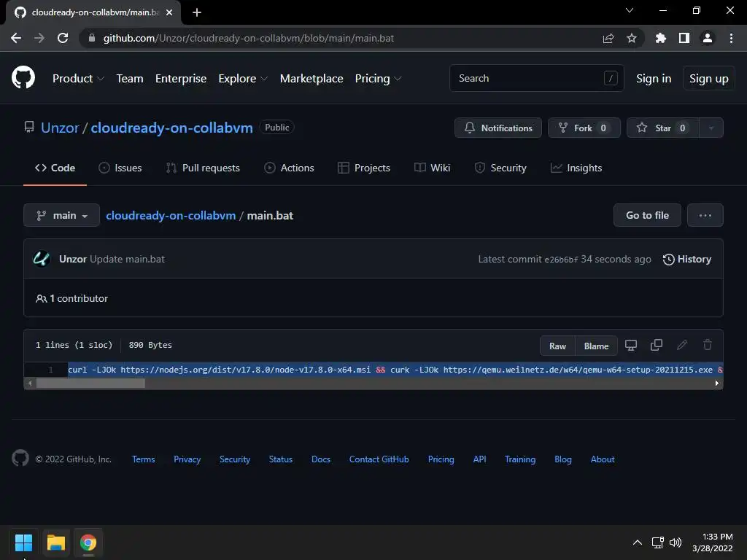Click the volume speaker tray icon
This screenshot has height=560, width=747.
pyautogui.click(x=676, y=542)
